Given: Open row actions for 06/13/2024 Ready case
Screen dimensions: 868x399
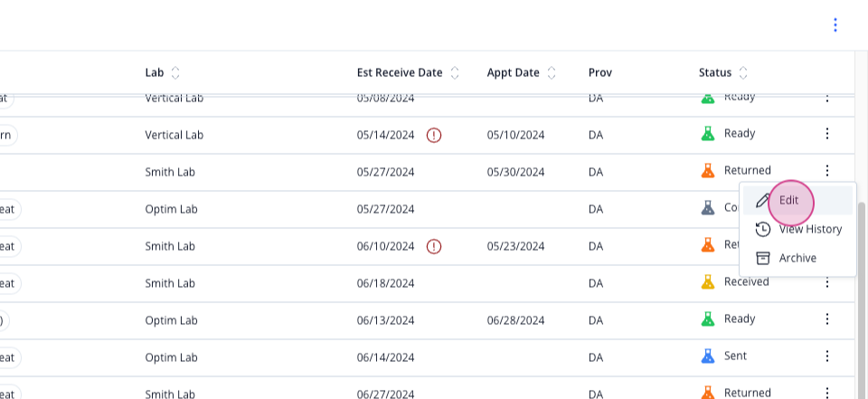Looking at the screenshot, I should click(827, 318).
